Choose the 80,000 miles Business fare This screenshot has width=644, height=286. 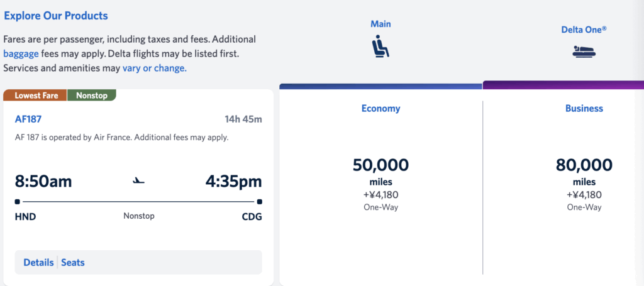coord(584,184)
